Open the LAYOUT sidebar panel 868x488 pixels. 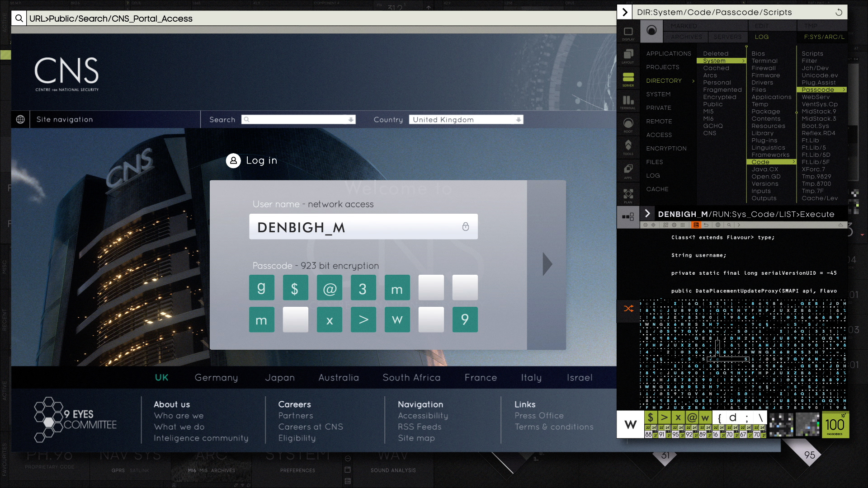(x=628, y=56)
